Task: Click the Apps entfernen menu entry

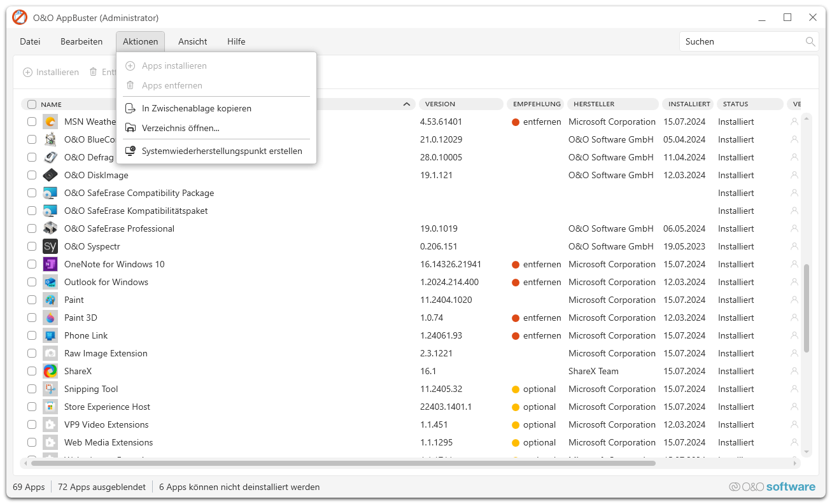Action: click(x=216, y=85)
